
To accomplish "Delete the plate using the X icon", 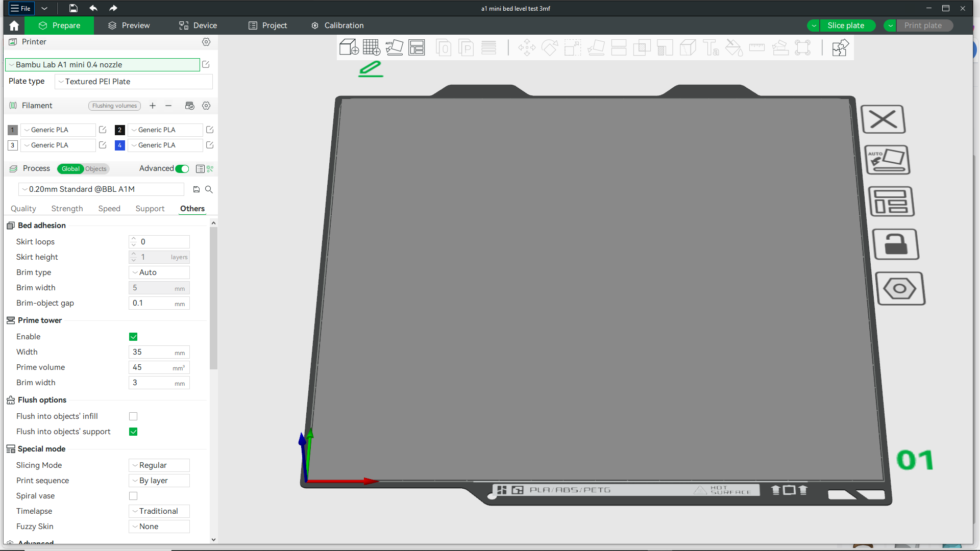I will (x=884, y=119).
